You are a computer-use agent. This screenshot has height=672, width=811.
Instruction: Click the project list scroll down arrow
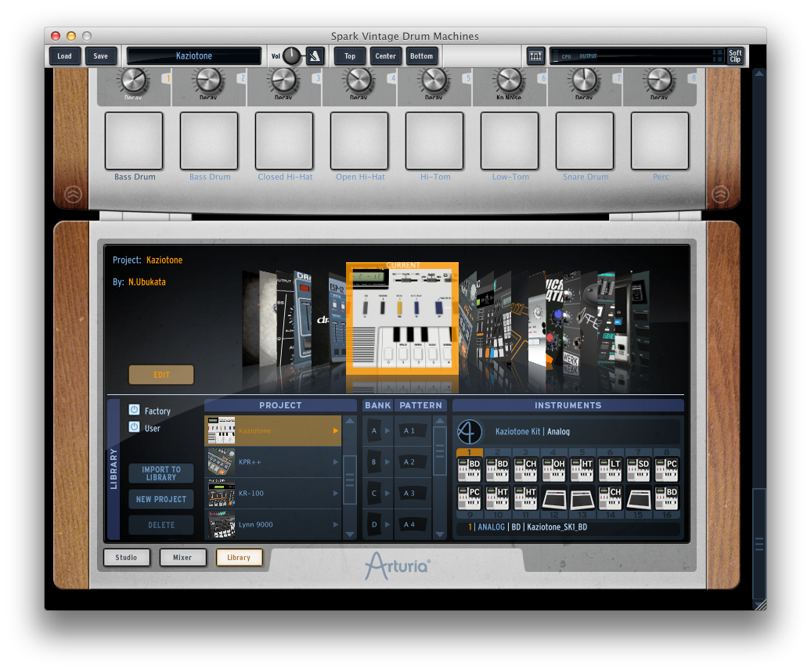coord(350,534)
